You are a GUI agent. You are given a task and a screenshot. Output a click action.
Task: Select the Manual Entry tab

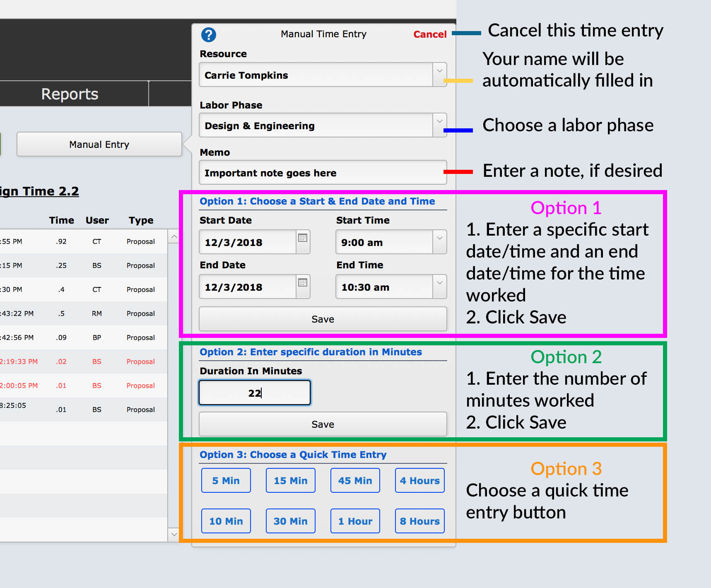point(99,144)
